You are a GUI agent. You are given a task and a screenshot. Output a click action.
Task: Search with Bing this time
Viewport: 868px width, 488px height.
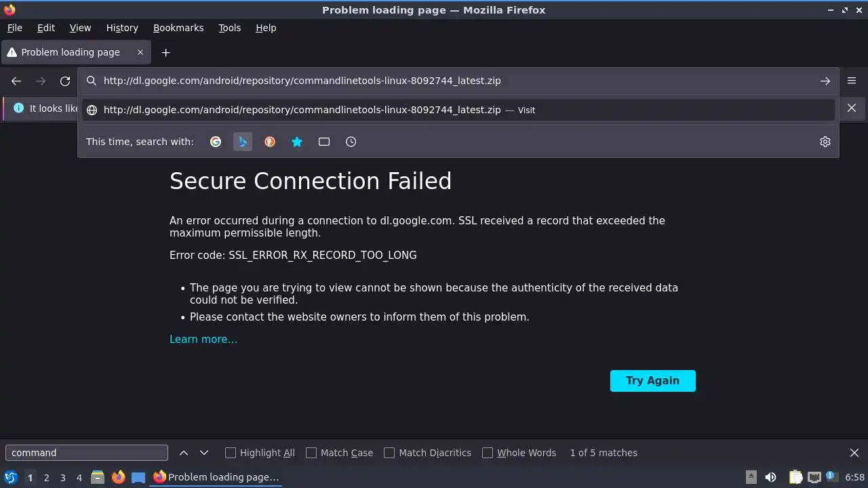(x=243, y=142)
